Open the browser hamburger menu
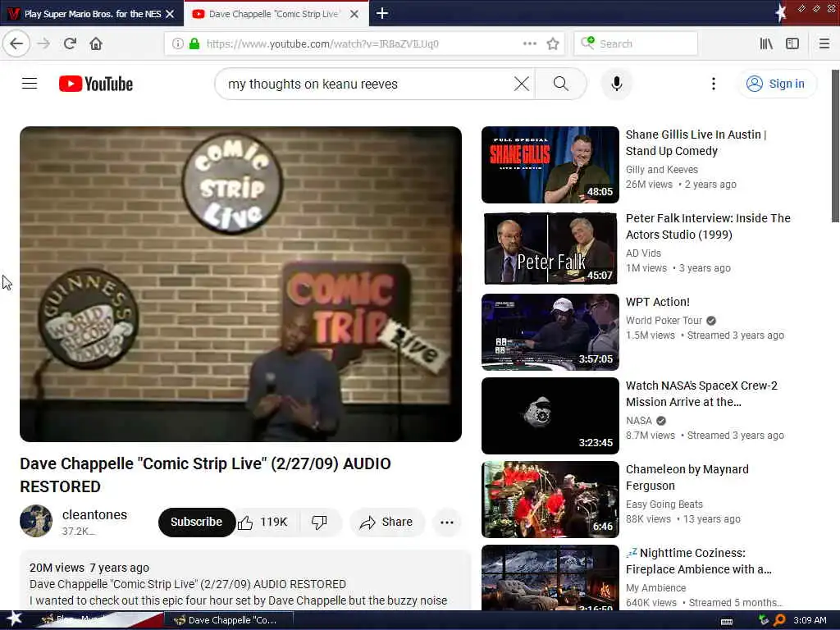This screenshot has height=630, width=840. tap(824, 44)
